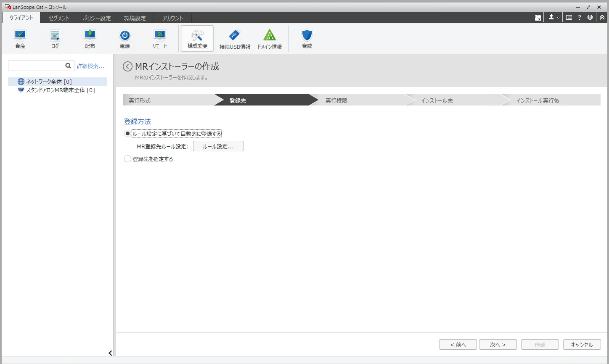Click the 実行形式 wizard step

[168, 100]
